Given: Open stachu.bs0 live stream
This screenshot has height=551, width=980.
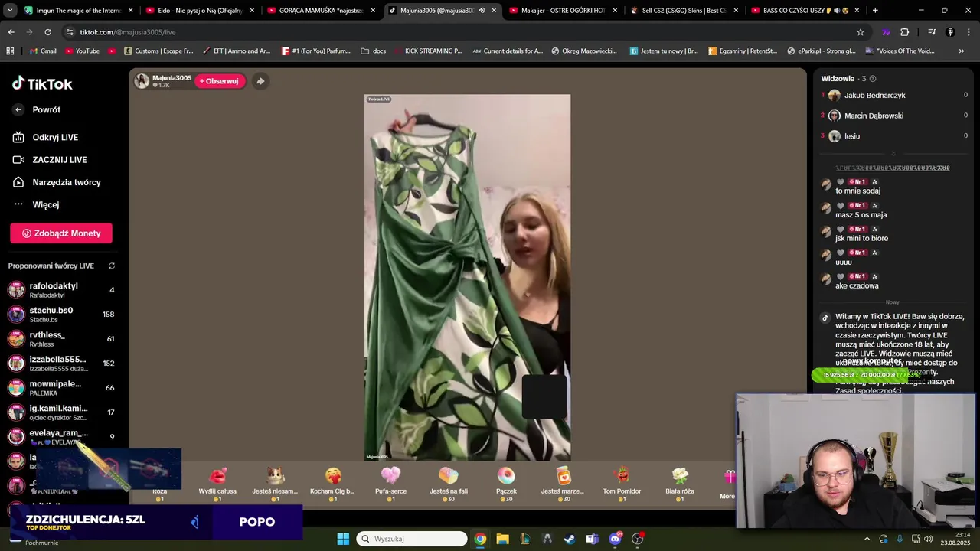Looking at the screenshot, I should [x=61, y=315].
